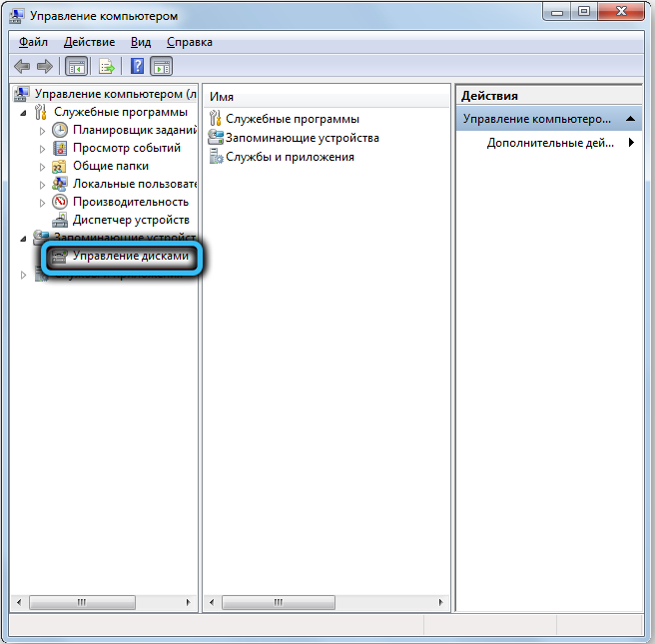
Task: Click the Общие папки folder icon
Action: pyautogui.click(x=59, y=166)
